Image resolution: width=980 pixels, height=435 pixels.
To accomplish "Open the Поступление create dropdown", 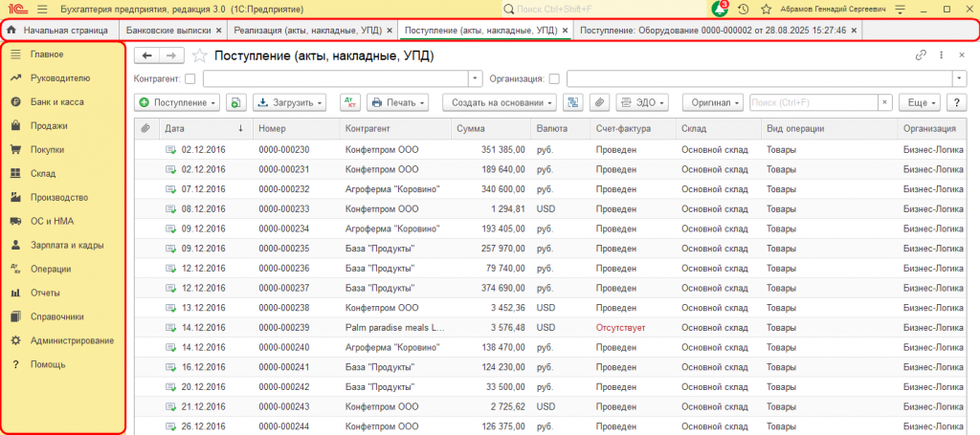I will [x=177, y=102].
